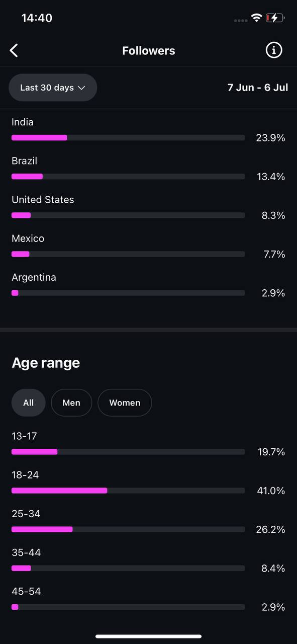
Task: Open the Last 30 days dropdown
Action: click(53, 88)
